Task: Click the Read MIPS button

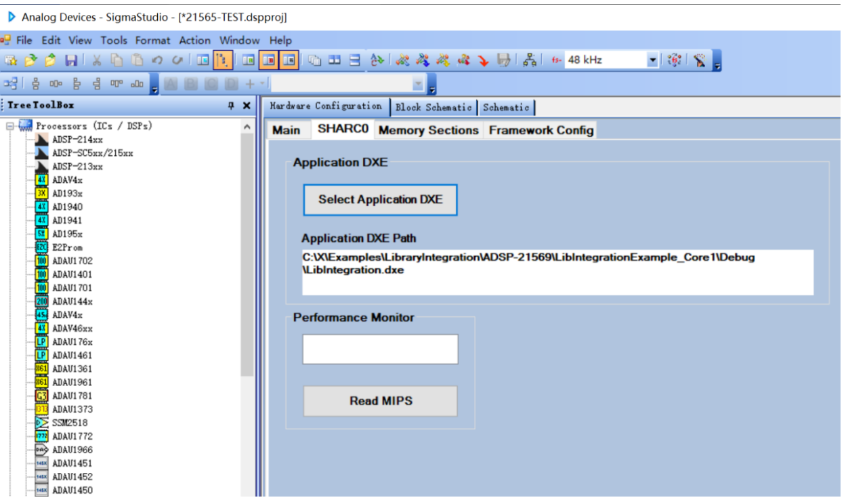Action: tap(380, 401)
